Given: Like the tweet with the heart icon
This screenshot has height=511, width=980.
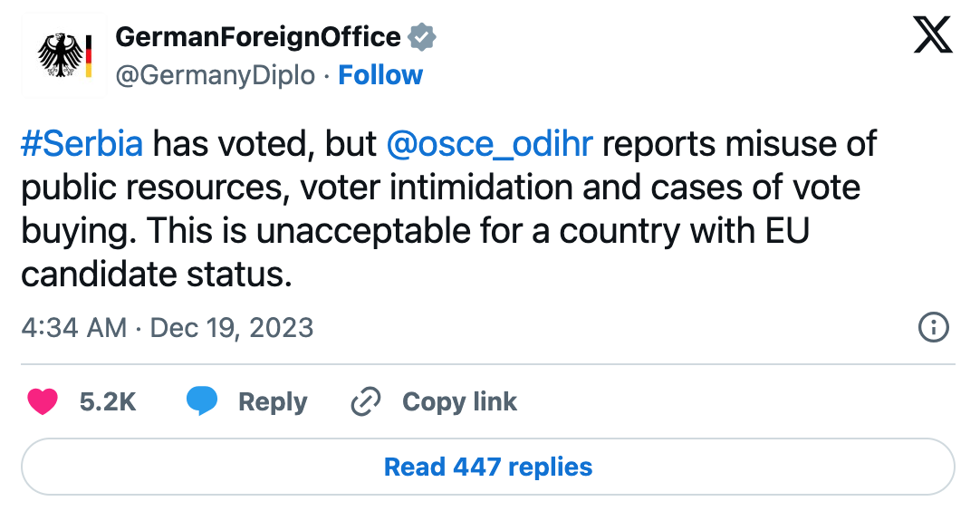Looking at the screenshot, I should [42, 401].
